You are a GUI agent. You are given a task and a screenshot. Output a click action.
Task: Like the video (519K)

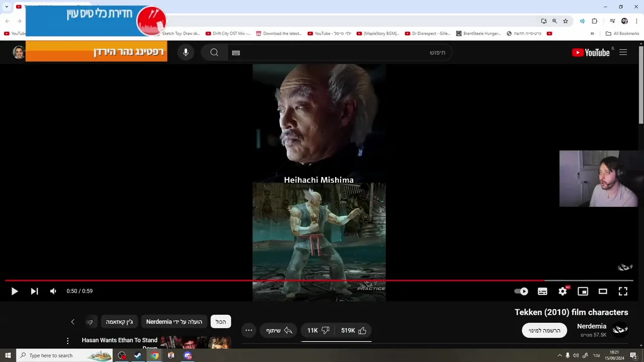(354, 330)
